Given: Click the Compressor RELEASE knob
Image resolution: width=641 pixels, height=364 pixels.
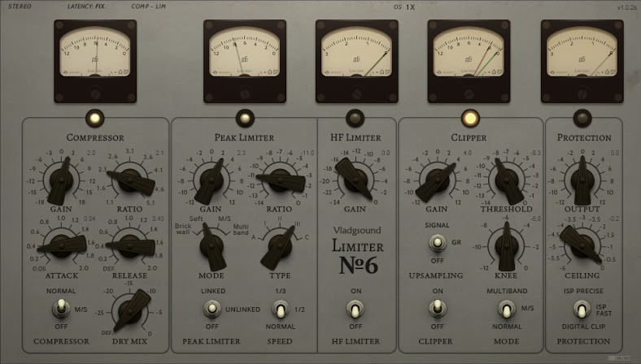Looking at the screenshot, I should 130,246.
